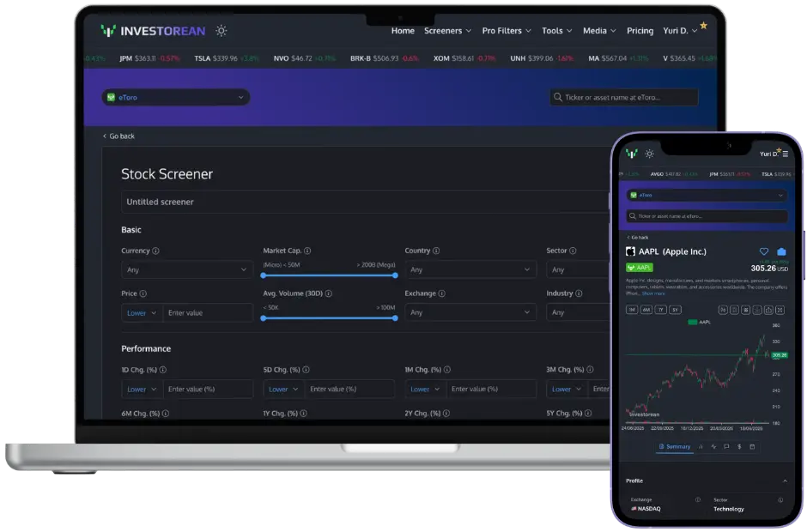Click the ticker search field on the phone
This screenshot has height=532, width=807.
click(x=707, y=216)
